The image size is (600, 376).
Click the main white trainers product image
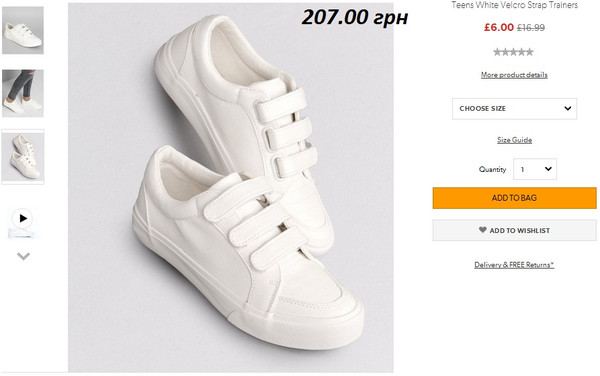pyautogui.click(x=231, y=187)
